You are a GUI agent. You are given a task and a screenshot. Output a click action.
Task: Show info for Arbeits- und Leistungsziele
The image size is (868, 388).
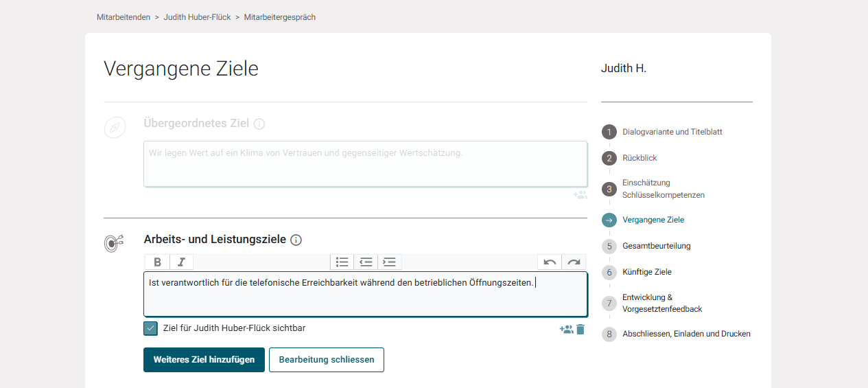(296, 240)
